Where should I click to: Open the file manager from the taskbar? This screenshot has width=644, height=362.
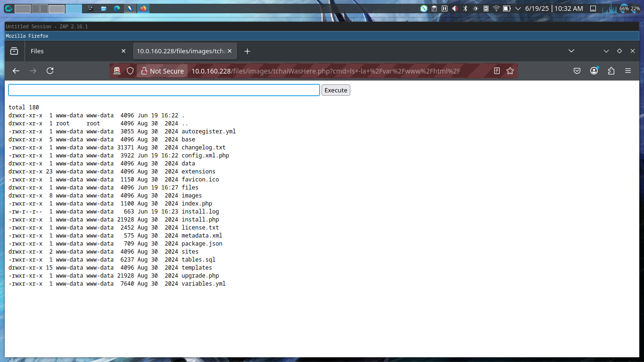[x=104, y=8]
